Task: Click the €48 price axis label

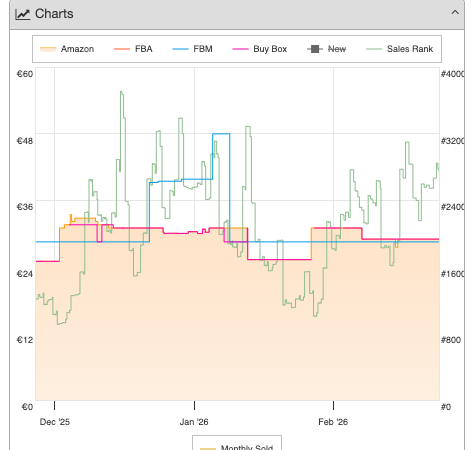Action: coord(25,141)
